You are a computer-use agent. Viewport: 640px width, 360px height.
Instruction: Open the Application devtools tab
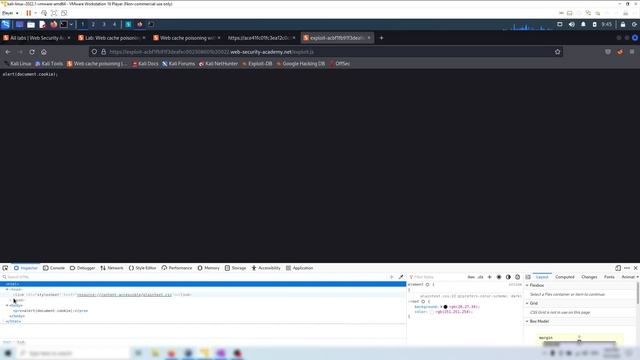(x=300, y=268)
